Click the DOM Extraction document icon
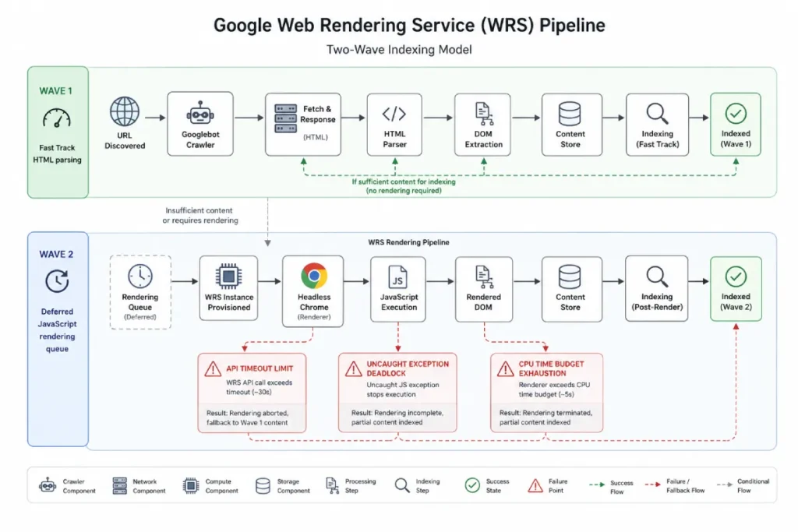The image size is (798, 532). pos(483,114)
